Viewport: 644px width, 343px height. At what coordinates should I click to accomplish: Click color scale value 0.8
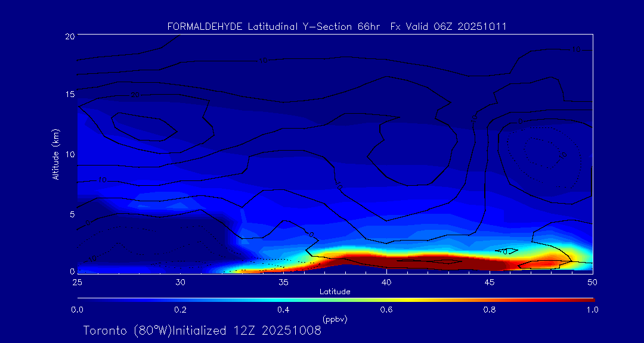(490, 310)
